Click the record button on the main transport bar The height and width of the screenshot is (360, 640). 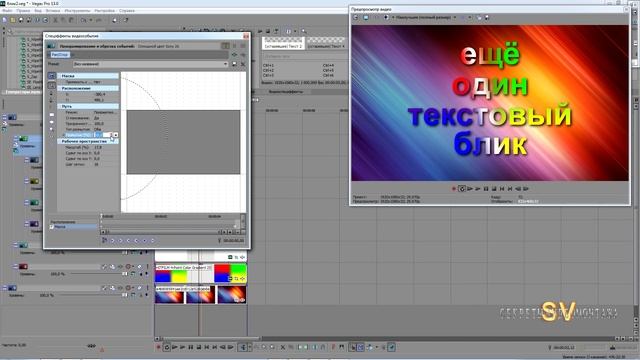[159, 347]
